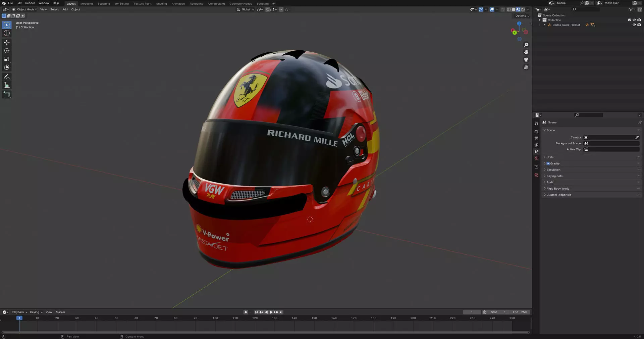Viewport: 644px width, 339px height.
Task: Switch to the UV Editing workspace tab
Action: click(122, 4)
